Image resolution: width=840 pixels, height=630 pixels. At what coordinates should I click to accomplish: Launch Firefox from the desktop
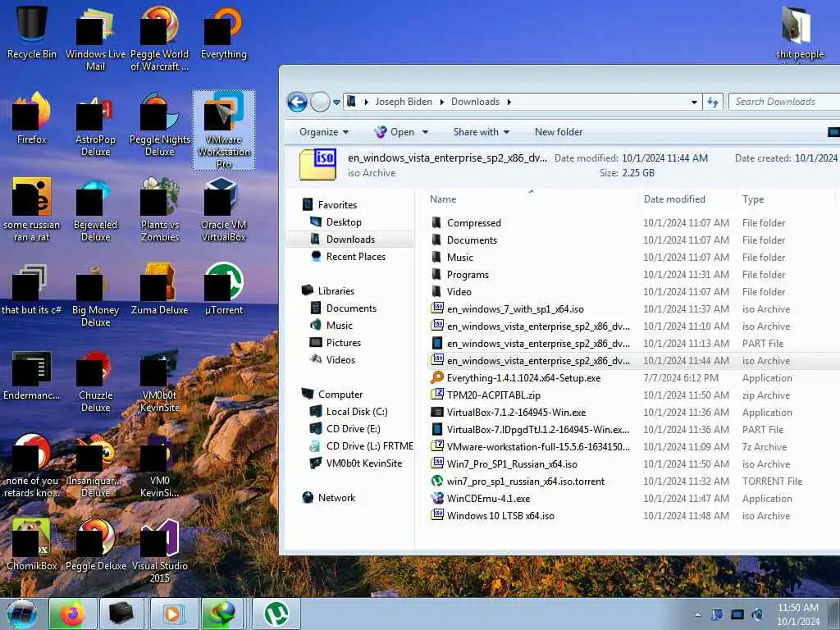(31, 118)
